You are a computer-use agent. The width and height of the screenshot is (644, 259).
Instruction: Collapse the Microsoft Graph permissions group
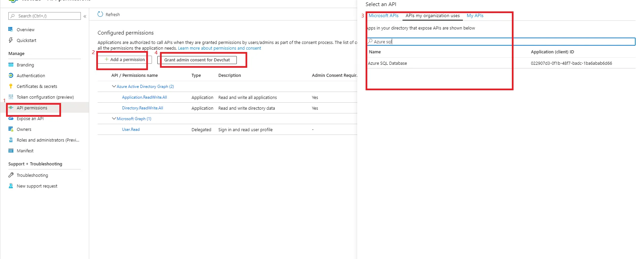tap(114, 118)
